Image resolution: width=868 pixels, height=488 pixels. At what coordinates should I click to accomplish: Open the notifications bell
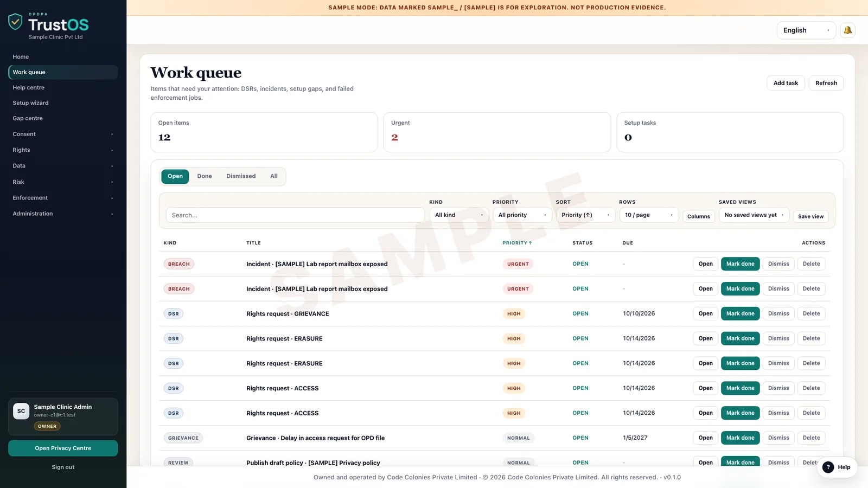point(847,30)
